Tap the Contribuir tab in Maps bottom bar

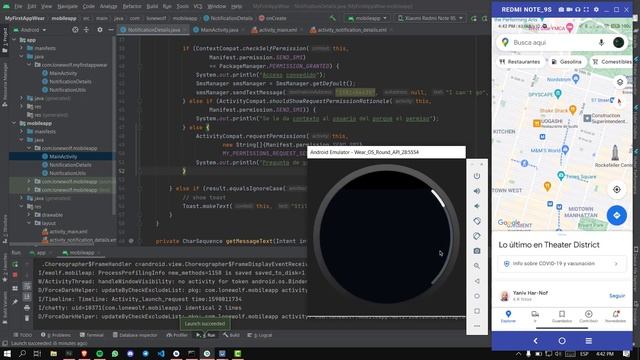[588, 316]
